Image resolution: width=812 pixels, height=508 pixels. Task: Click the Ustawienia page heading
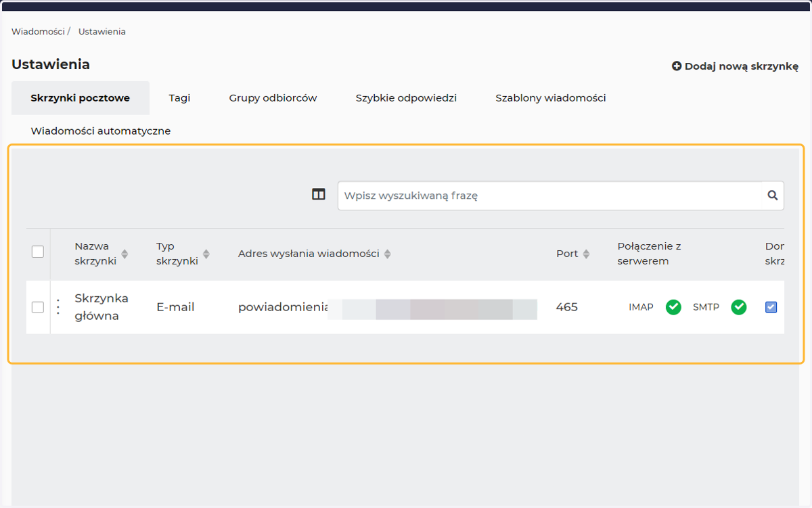(x=51, y=65)
